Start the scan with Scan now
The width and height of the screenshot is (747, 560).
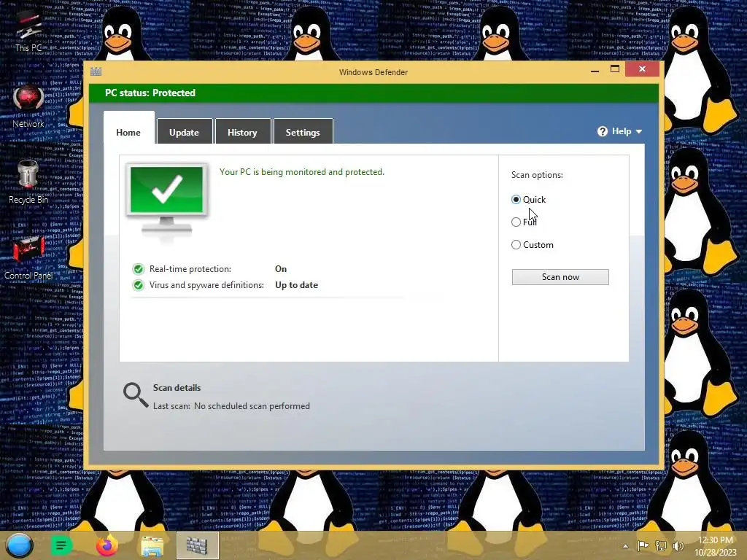pyautogui.click(x=560, y=277)
